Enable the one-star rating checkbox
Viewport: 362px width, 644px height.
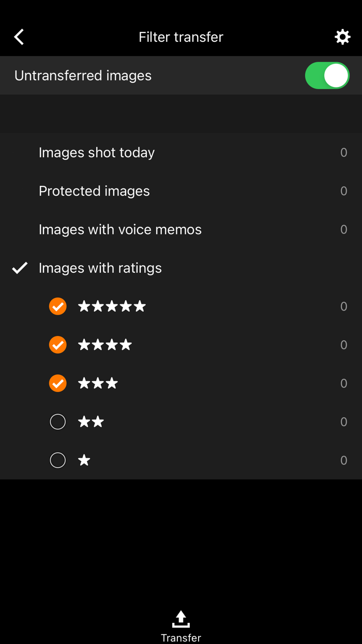(57, 460)
